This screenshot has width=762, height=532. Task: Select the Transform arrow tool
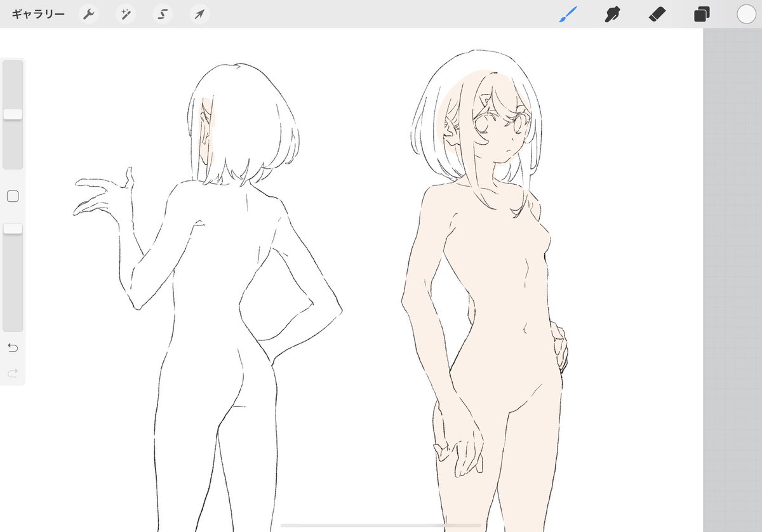[199, 14]
